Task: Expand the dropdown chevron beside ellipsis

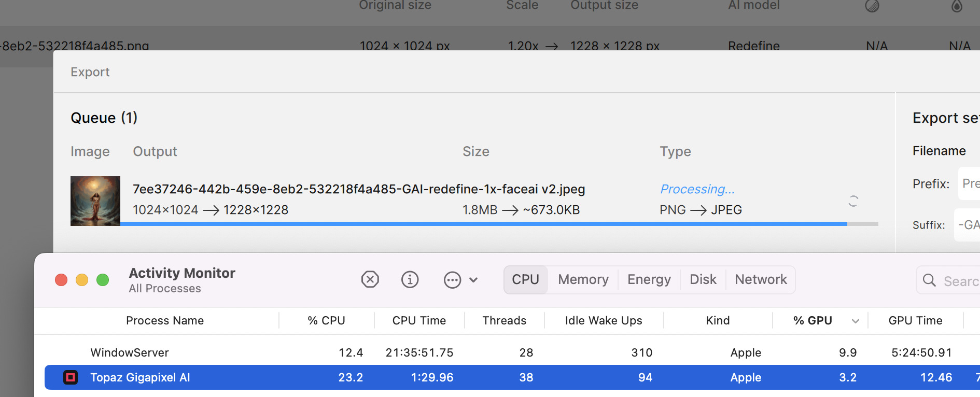Action: (x=473, y=280)
